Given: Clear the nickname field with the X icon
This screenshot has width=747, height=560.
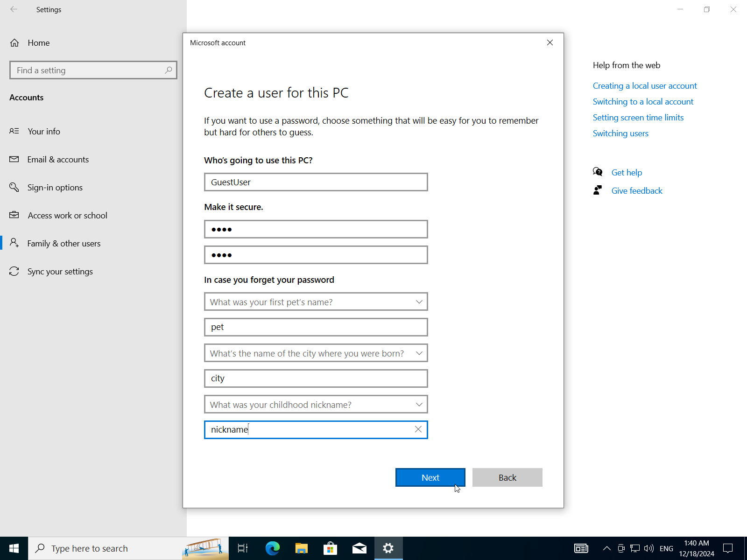Looking at the screenshot, I should (x=418, y=429).
